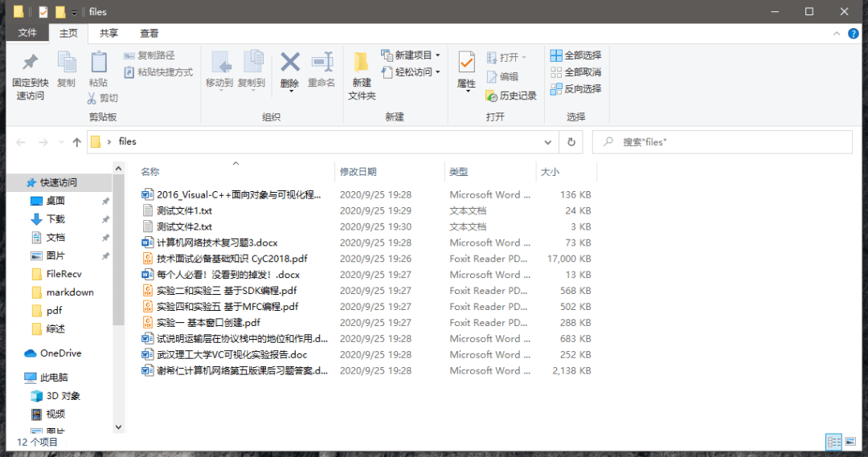Sort by 名称 column header
The image size is (868, 457).
pos(150,172)
